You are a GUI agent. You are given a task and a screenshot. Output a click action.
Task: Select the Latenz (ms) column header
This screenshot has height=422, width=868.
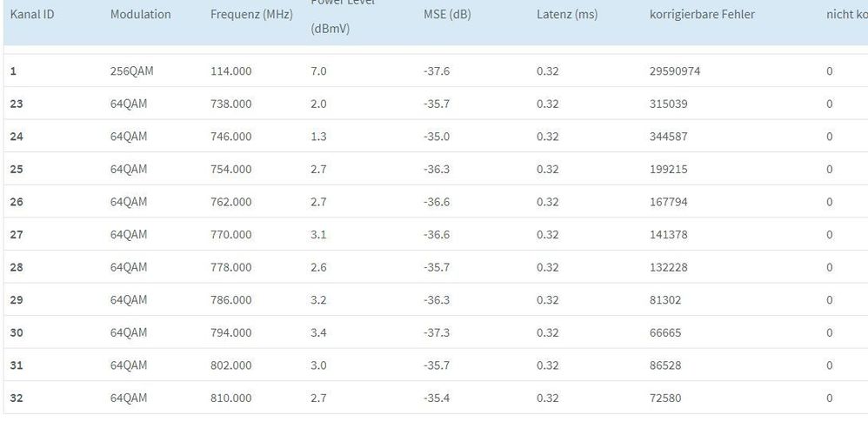[567, 15]
